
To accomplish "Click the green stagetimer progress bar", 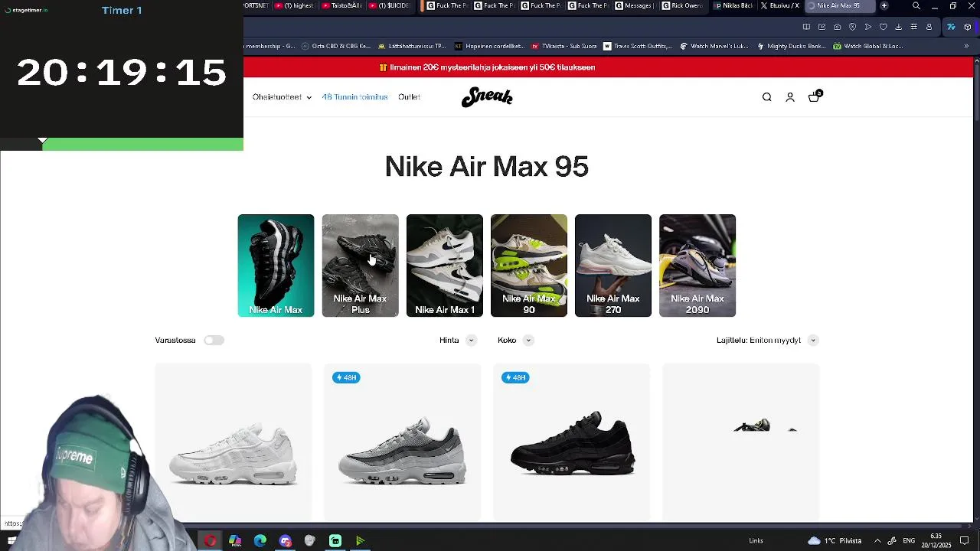I will pos(143,144).
